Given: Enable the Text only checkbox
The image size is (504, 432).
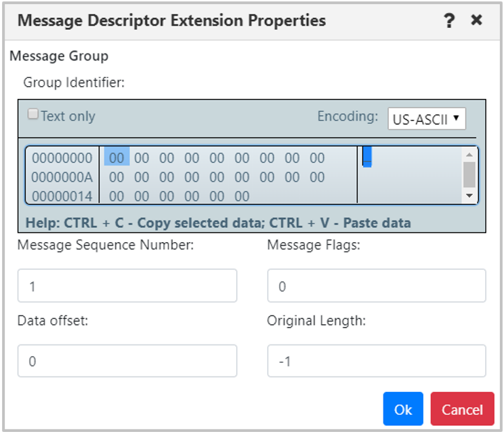Looking at the screenshot, I should [x=33, y=114].
